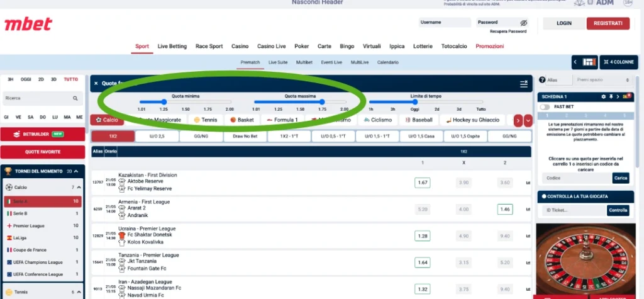The image size is (644, 299).
Task: Click the filter list icon in Quote header
Action: point(524,84)
